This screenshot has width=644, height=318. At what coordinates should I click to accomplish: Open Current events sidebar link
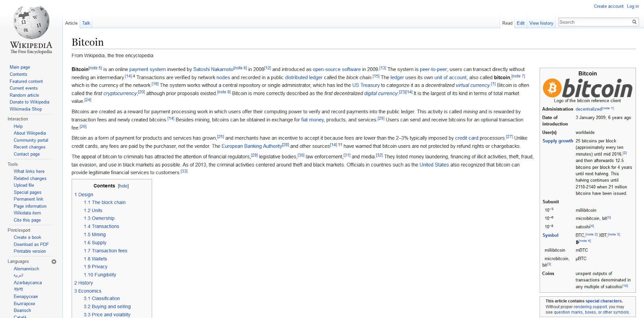[x=23, y=88]
